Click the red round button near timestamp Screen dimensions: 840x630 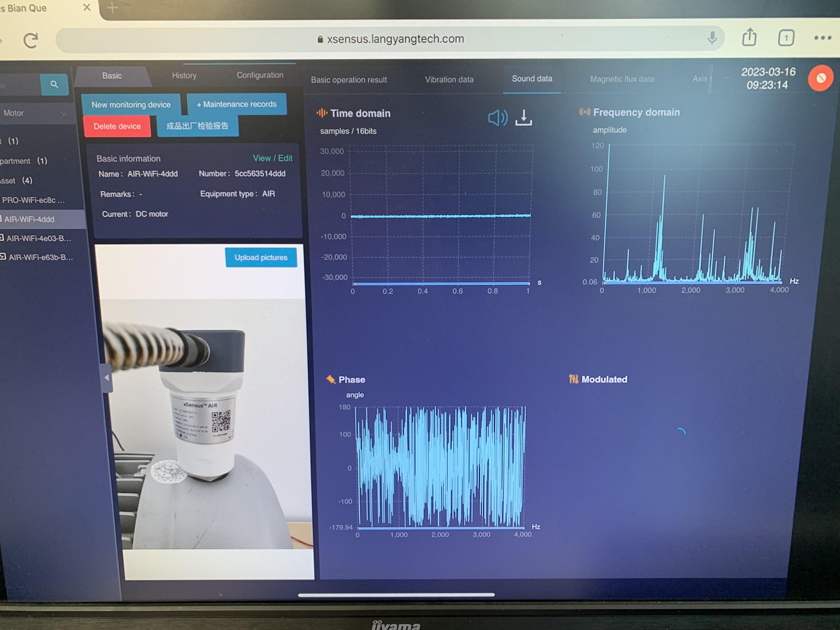pyautogui.click(x=821, y=78)
